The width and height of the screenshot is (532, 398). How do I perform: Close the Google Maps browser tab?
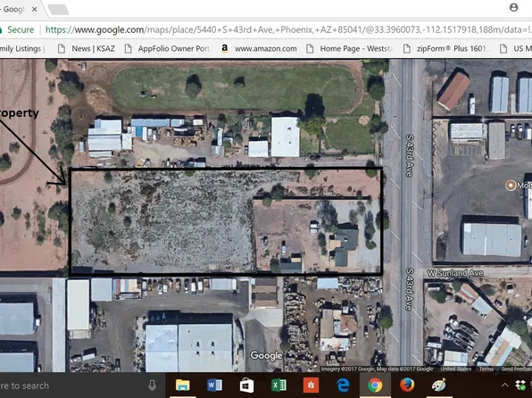click(34, 9)
